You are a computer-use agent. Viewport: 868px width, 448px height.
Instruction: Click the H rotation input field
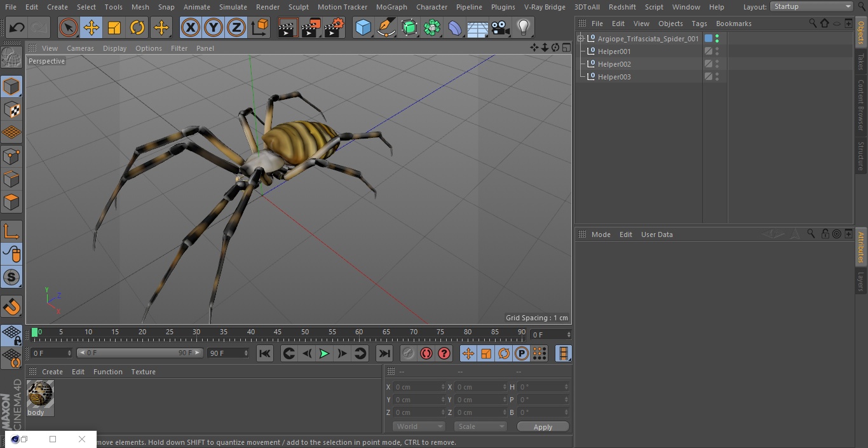point(544,387)
